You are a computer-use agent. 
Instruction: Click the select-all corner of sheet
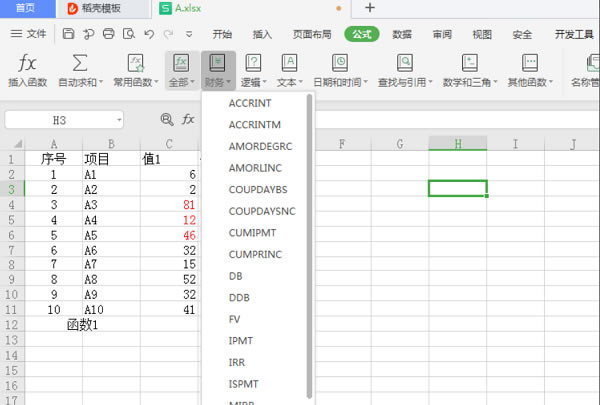pos(17,144)
